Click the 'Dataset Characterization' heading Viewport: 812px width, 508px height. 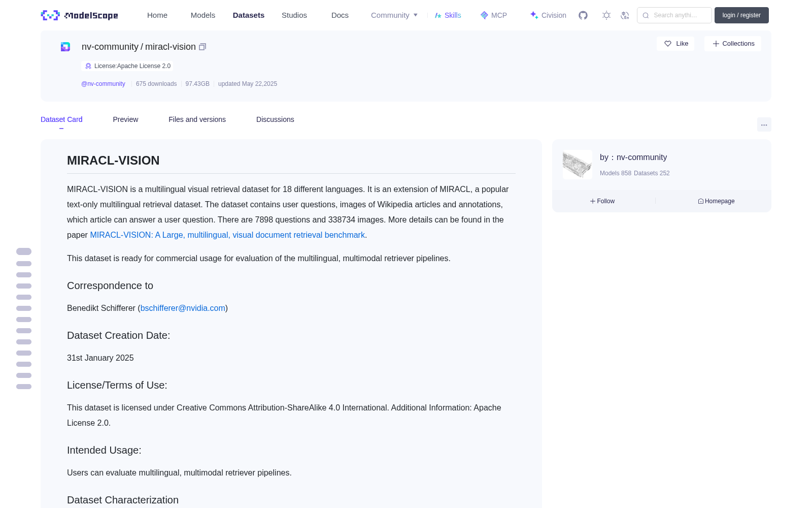(123, 500)
